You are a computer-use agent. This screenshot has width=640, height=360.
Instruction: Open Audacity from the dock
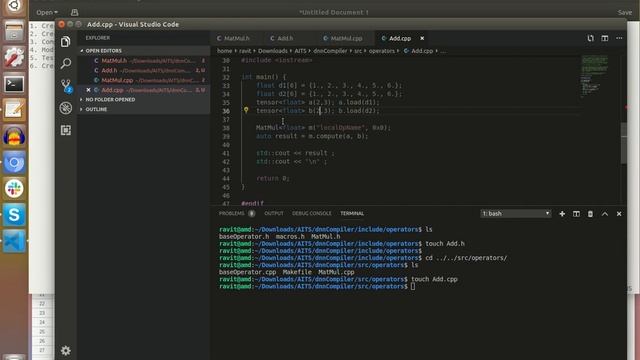point(14,136)
